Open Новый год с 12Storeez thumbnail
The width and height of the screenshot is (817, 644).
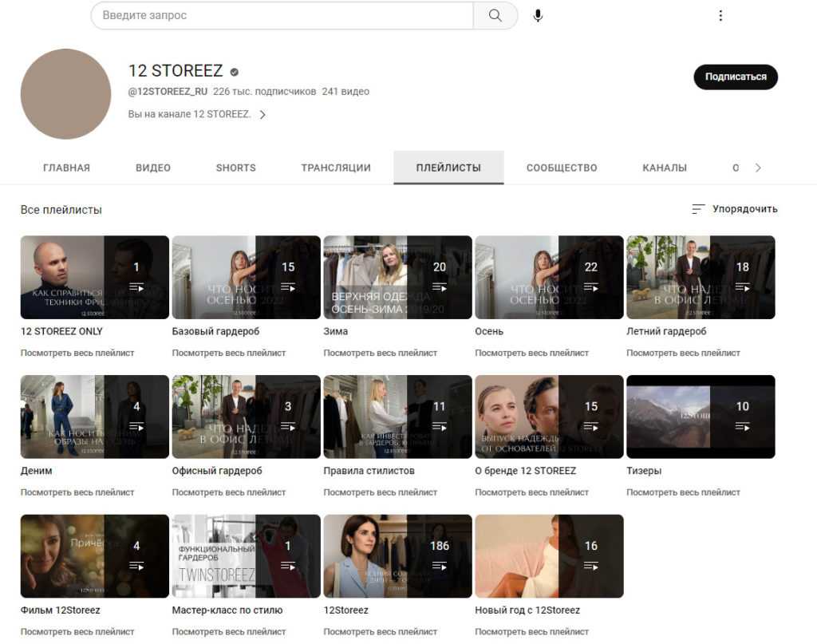pos(549,556)
